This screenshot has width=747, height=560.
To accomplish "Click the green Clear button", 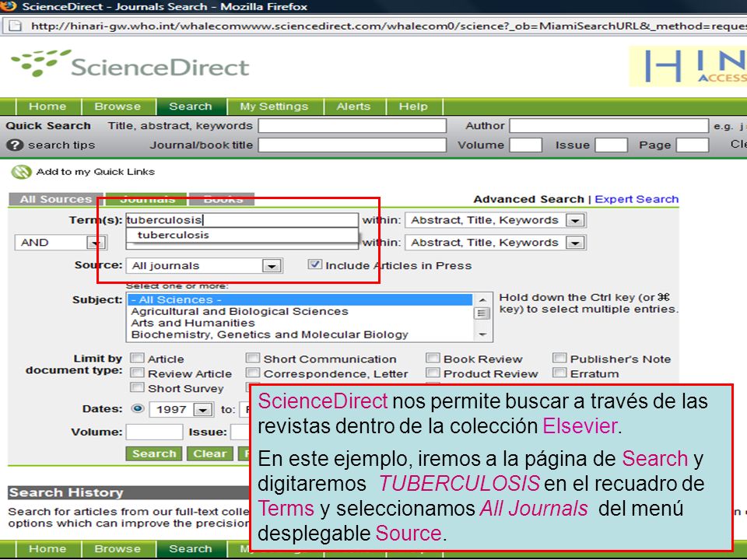I will (209, 453).
